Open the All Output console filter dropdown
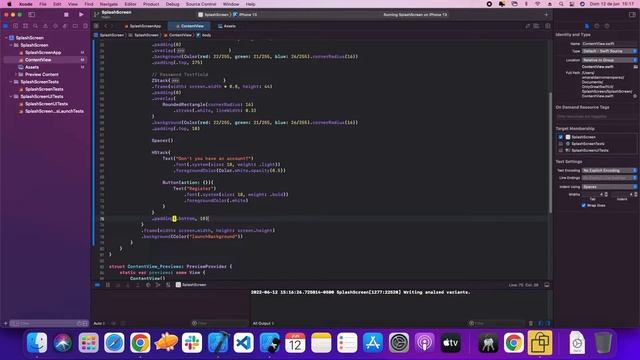The width and height of the screenshot is (640, 360). (x=263, y=323)
